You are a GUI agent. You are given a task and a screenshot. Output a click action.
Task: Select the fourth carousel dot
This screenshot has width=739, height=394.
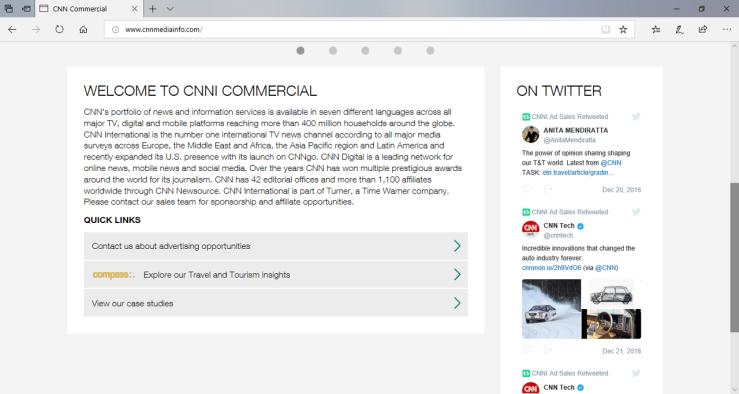[398, 50]
